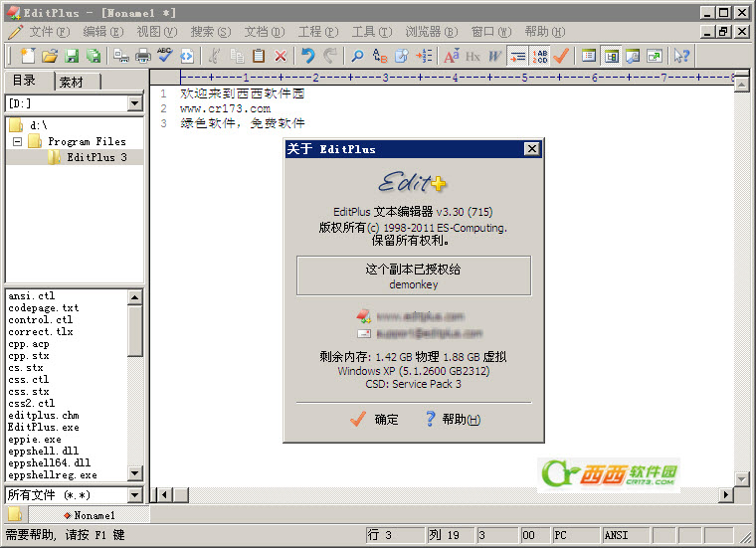Click the Print icon
The width and height of the screenshot is (756, 548).
click(142, 56)
